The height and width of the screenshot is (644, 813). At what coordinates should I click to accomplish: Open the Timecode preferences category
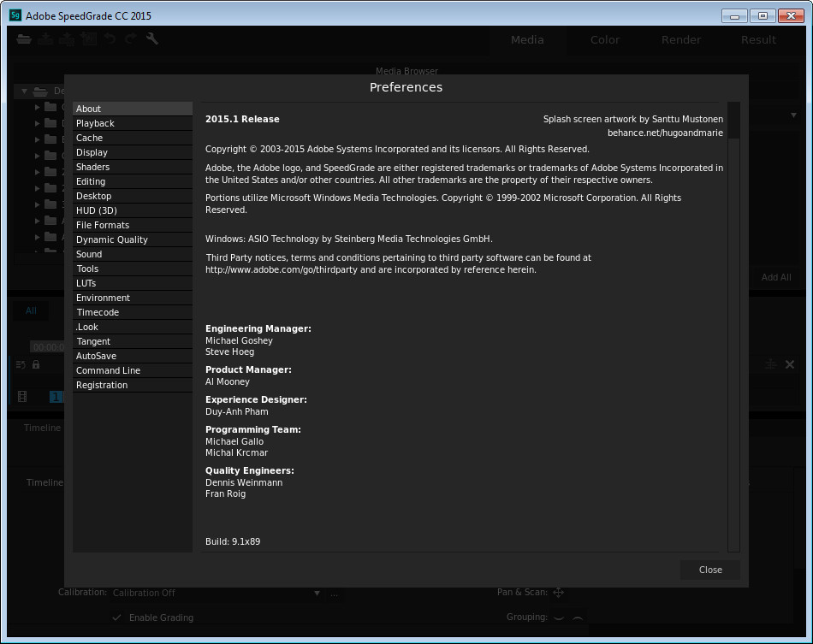tap(132, 312)
